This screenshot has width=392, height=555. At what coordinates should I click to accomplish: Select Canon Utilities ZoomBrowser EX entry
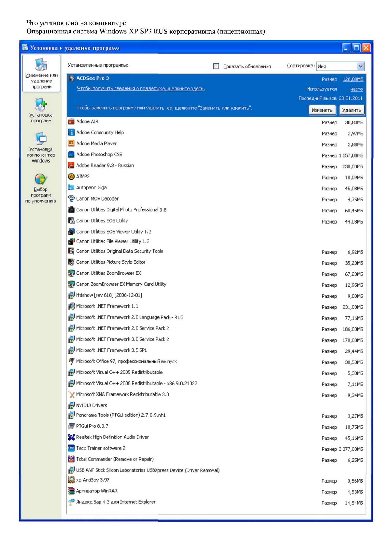(x=108, y=273)
